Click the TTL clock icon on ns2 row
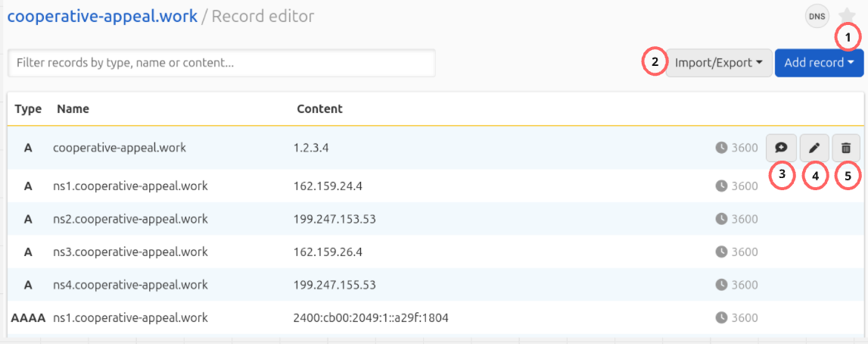 click(721, 219)
